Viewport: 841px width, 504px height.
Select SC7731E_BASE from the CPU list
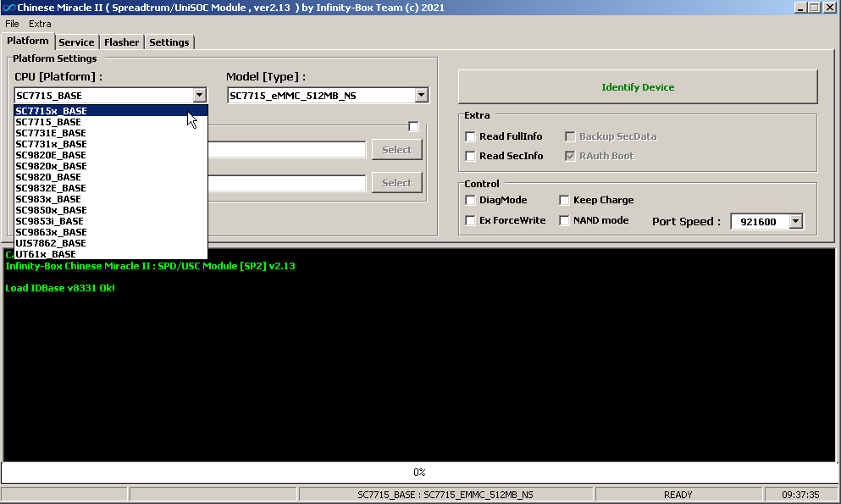pos(51,133)
